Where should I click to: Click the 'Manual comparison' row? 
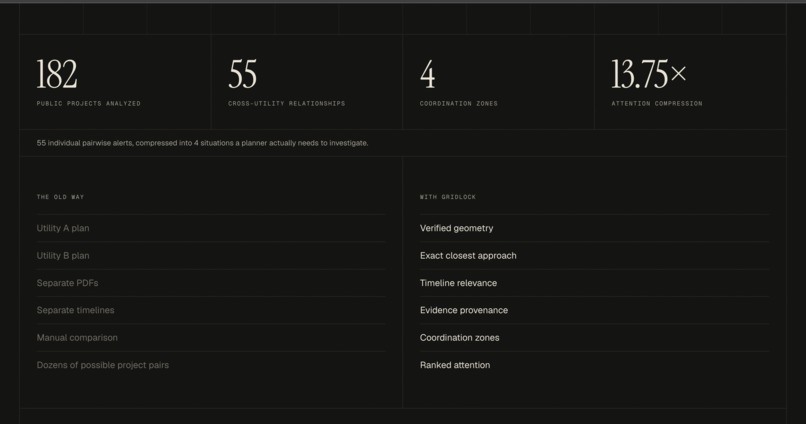click(211, 338)
